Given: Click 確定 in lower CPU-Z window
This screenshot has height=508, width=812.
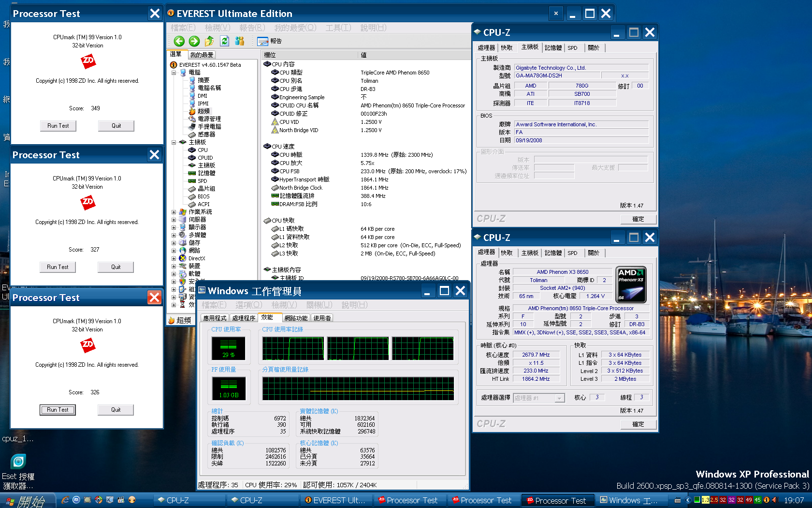Looking at the screenshot, I should coord(638,424).
